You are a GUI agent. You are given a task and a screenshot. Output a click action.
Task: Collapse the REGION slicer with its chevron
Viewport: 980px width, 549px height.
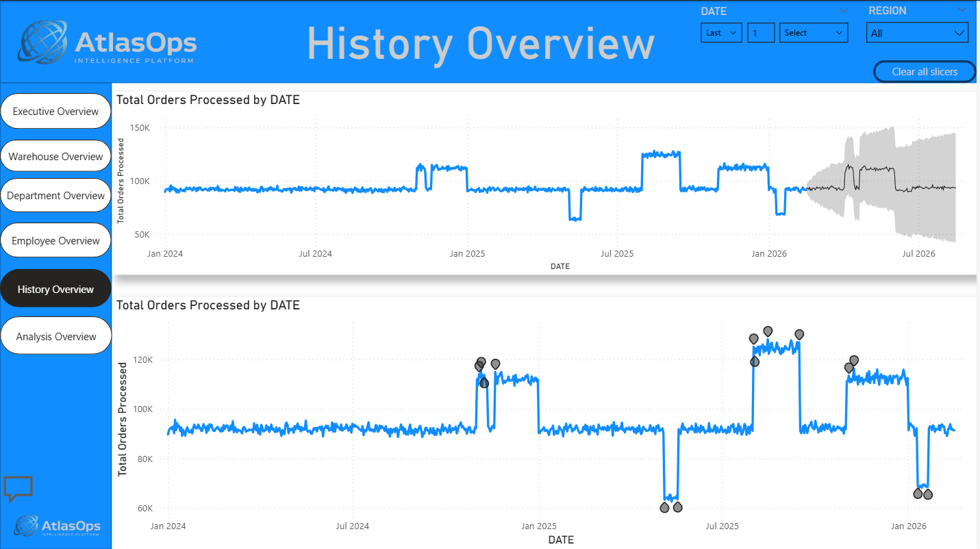(963, 10)
